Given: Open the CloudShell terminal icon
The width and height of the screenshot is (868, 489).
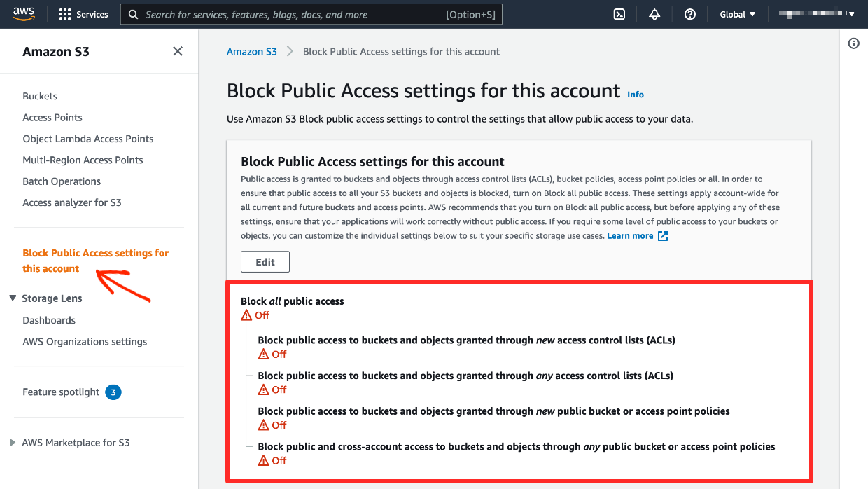Looking at the screenshot, I should (619, 13).
